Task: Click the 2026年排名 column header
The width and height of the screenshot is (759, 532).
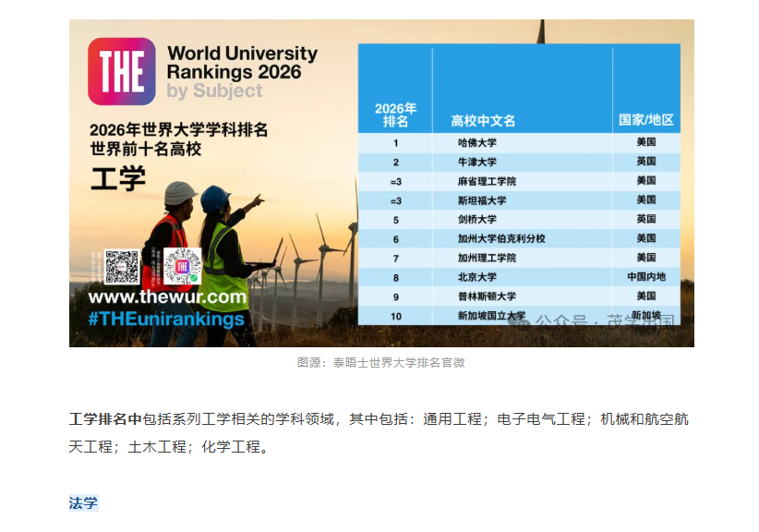Action: click(x=395, y=115)
